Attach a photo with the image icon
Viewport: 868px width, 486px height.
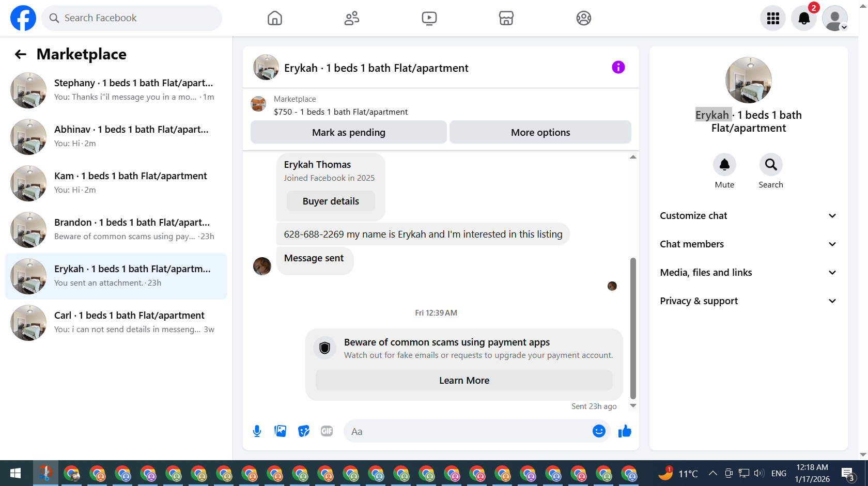click(281, 431)
